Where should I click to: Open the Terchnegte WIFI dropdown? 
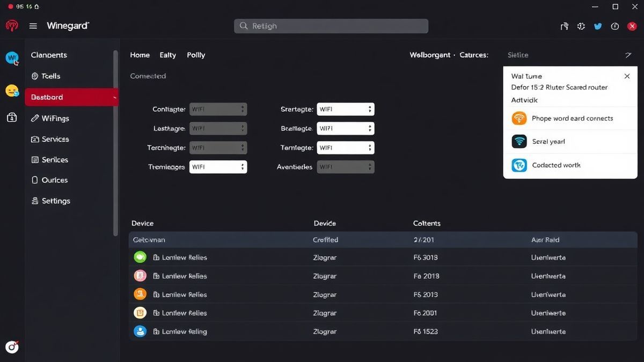click(x=218, y=147)
